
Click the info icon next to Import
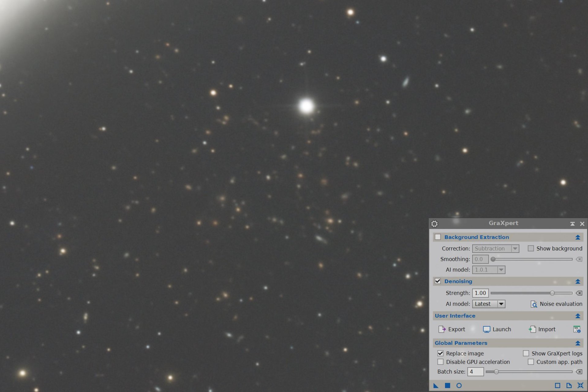(x=577, y=329)
